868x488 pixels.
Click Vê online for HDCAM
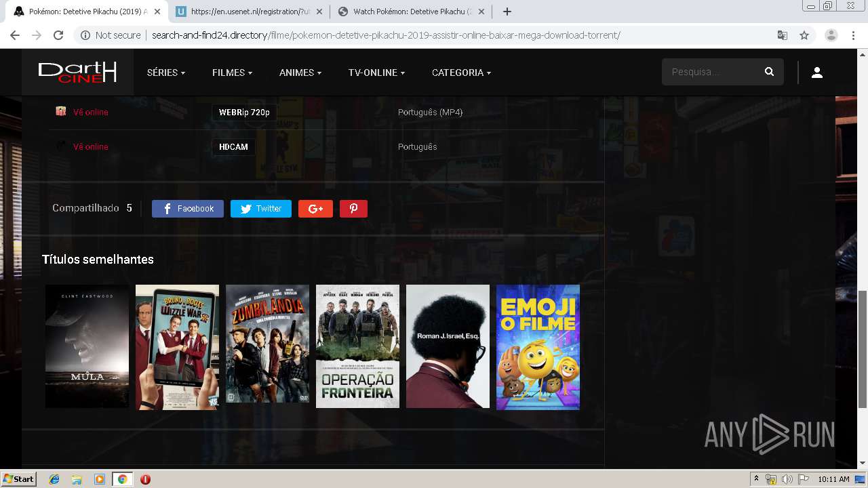90,146
